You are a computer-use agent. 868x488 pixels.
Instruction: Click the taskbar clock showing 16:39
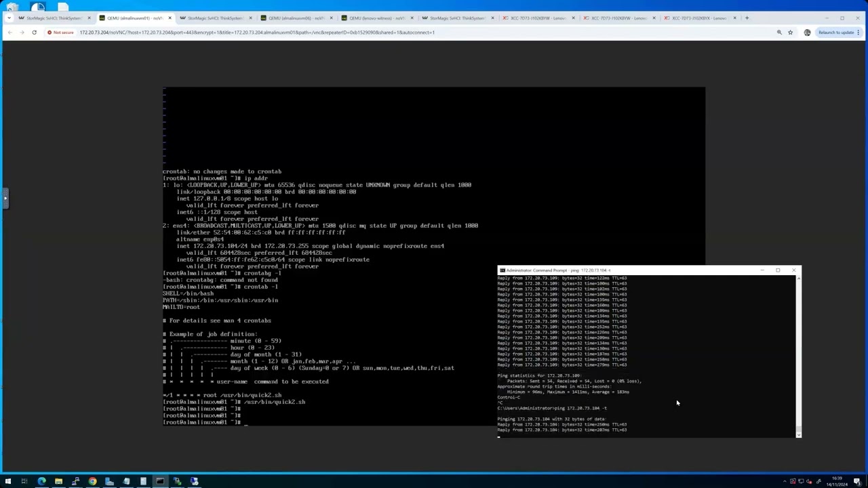click(837, 481)
